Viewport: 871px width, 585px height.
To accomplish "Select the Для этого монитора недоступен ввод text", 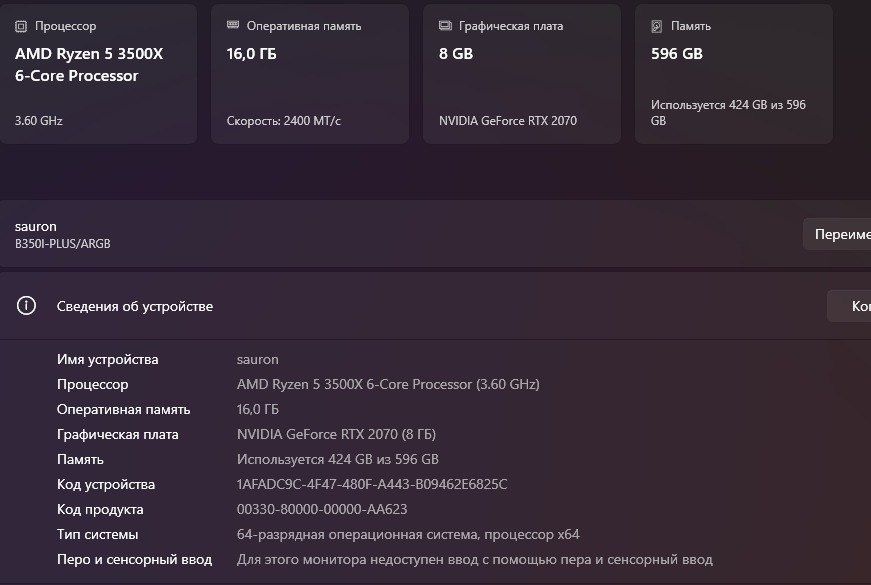I will (474, 559).
